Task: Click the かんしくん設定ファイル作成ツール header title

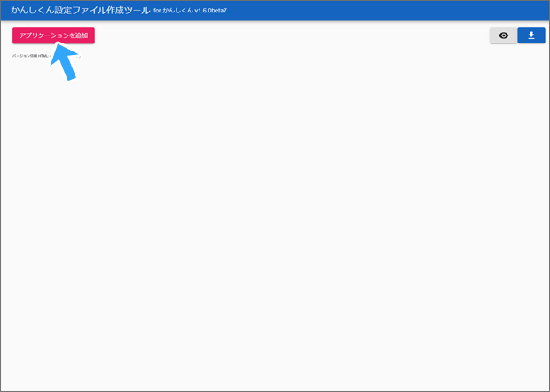Action: point(80,10)
